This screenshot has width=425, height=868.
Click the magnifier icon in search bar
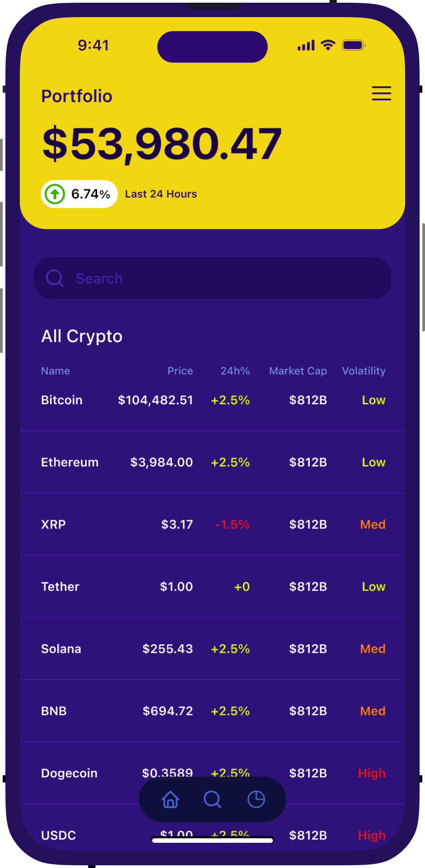pyautogui.click(x=55, y=278)
